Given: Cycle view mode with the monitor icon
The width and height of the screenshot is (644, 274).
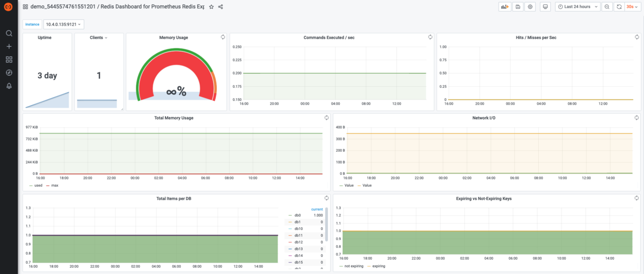Looking at the screenshot, I should click(x=545, y=7).
